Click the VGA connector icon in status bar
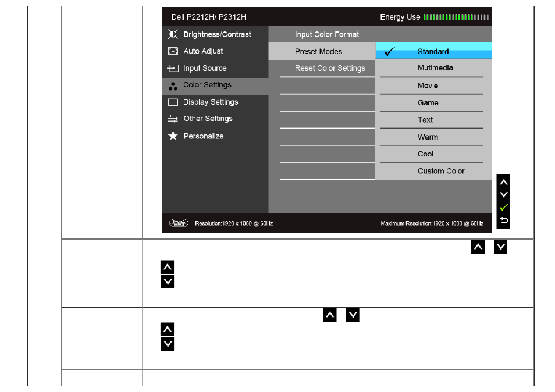555x392 pixels. pyautogui.click(x=179, y=223)
